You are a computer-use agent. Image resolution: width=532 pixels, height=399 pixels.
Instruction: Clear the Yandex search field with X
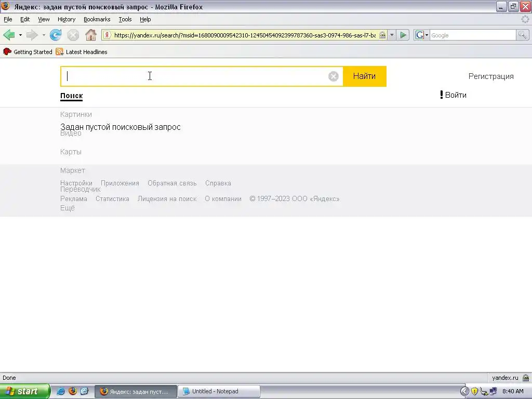pyautogui.click(x=333, y=76)
